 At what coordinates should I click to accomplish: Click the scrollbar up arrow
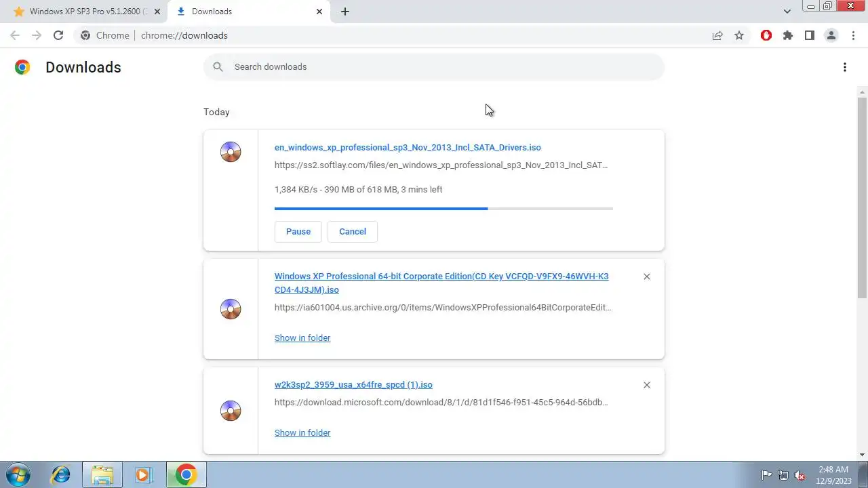[862, 91]
